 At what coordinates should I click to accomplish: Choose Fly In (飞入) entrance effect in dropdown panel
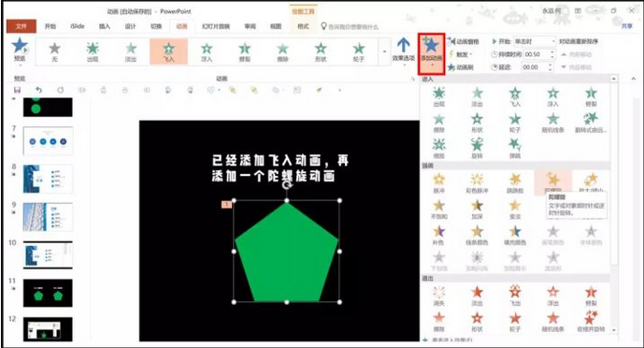pos(515,96)
